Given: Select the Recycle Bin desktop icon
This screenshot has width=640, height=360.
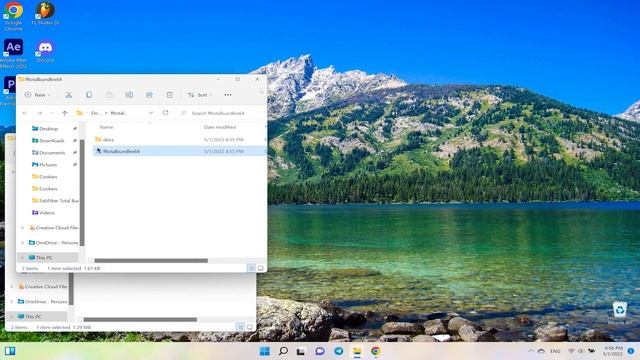Looking at the screenshot, I should 620,313.
